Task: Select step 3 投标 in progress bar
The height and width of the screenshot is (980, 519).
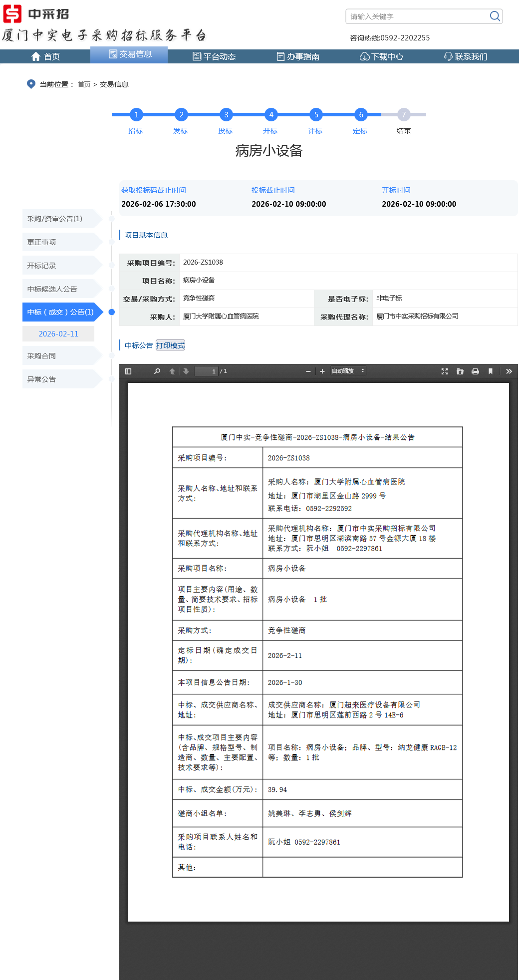Action: pos(226,115)
